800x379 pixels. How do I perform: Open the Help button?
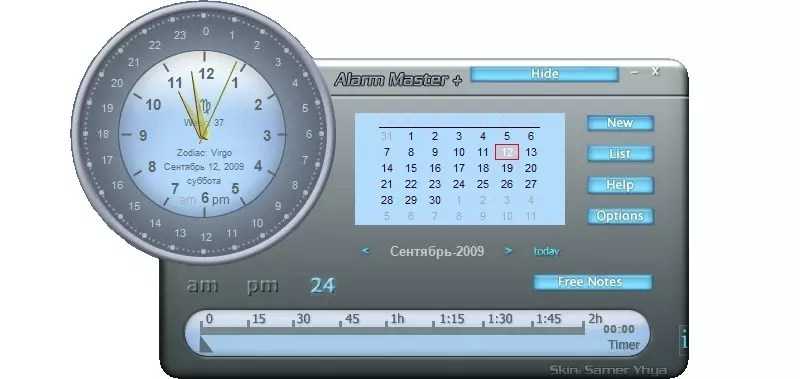point(620,185)
